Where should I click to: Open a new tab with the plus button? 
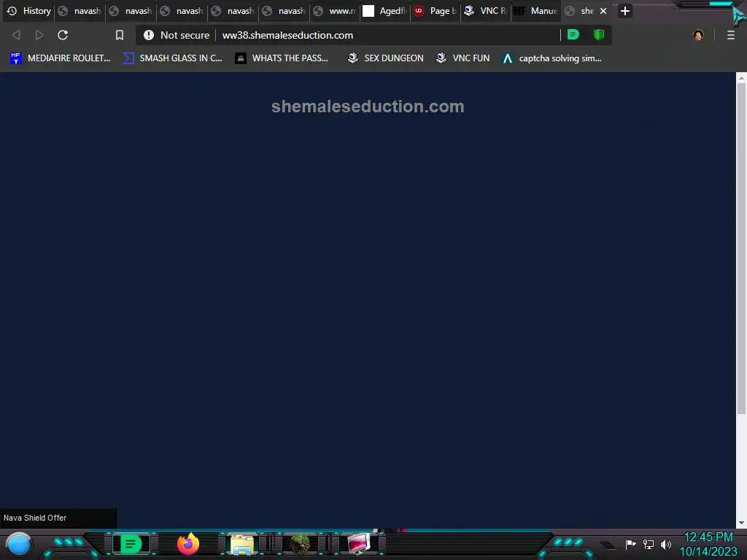coord(625,11)
